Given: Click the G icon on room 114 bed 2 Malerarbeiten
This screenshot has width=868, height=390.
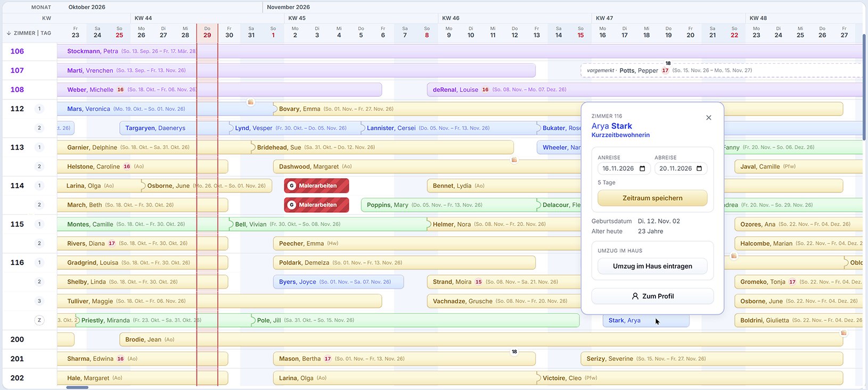Looking at the screenshot, I should pyautogui.click(x=291, y=205).
